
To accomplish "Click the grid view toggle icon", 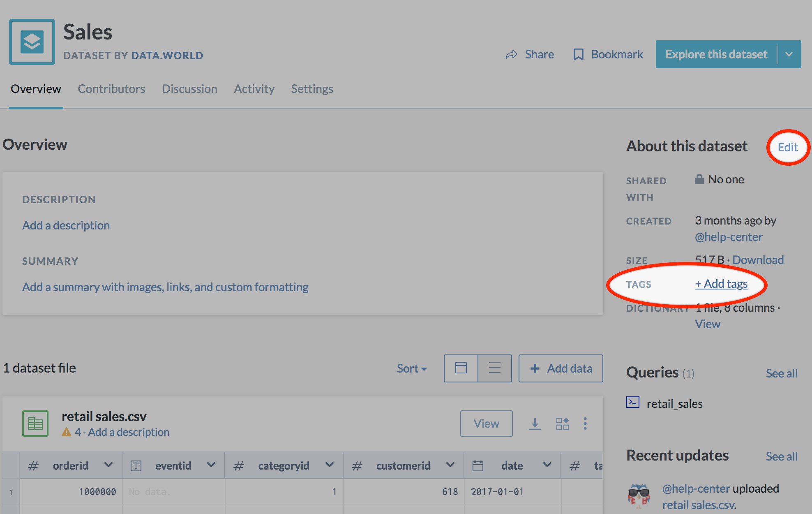I will [x=461, y=367].
